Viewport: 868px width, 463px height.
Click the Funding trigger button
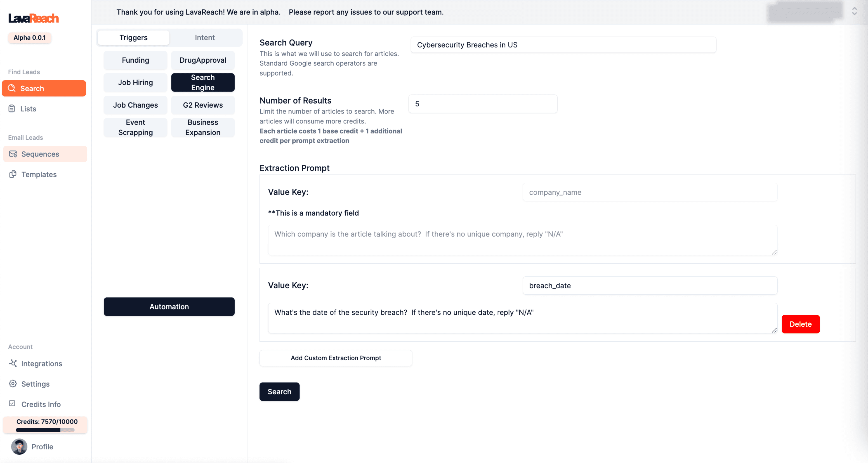click(135, 59)
